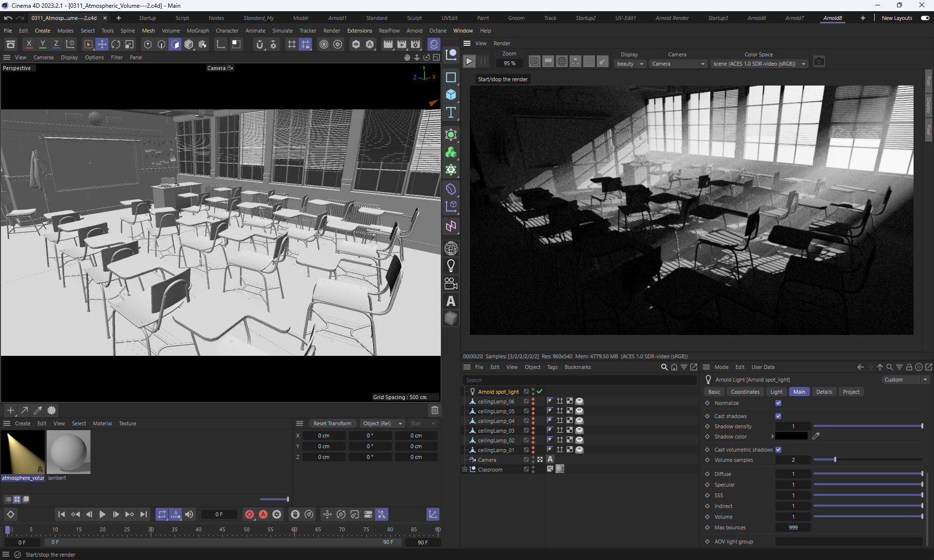Open the Display beauty dropdown

[x=630, y=64]
